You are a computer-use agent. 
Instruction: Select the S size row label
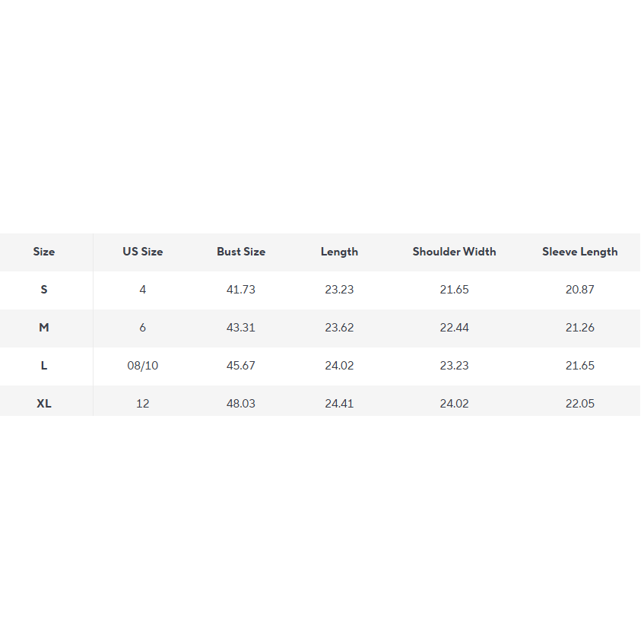[x=44, y=290]
